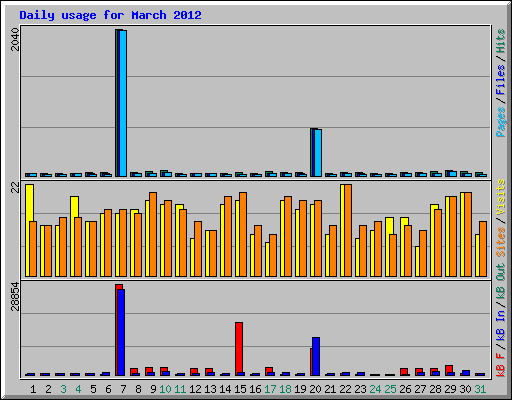Click the 22 axis value label
Viewport: 512px width, 400px height.
15,188
